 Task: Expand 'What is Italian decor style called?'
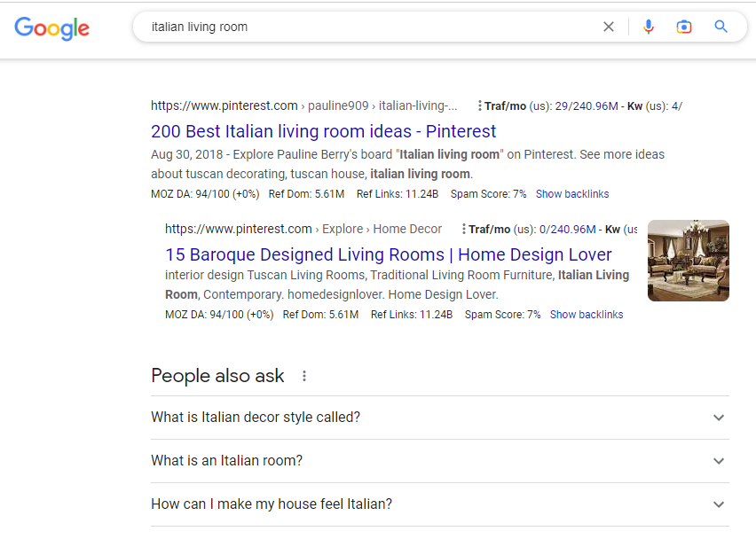(x=440, y=418)
